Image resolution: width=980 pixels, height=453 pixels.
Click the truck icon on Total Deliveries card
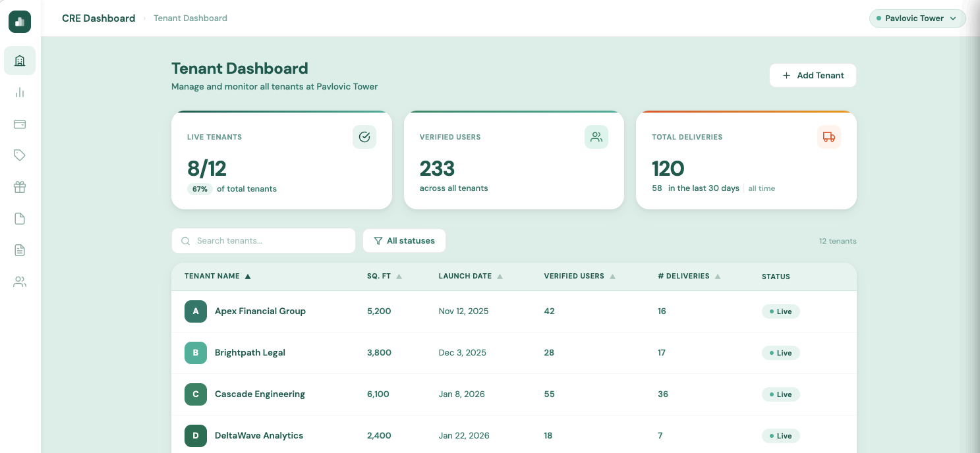click(x=829, y=137)
